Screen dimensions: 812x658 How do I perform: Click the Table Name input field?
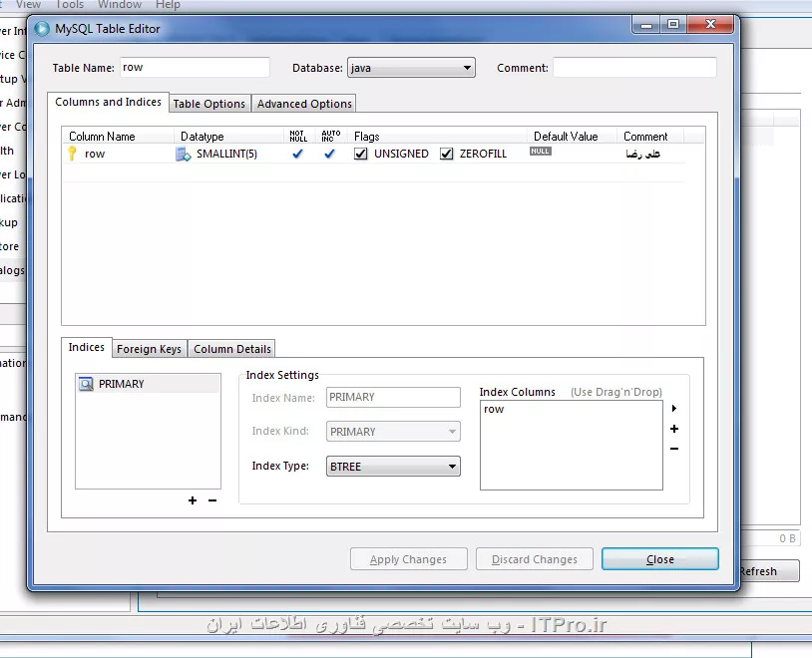tap(195, 68)
